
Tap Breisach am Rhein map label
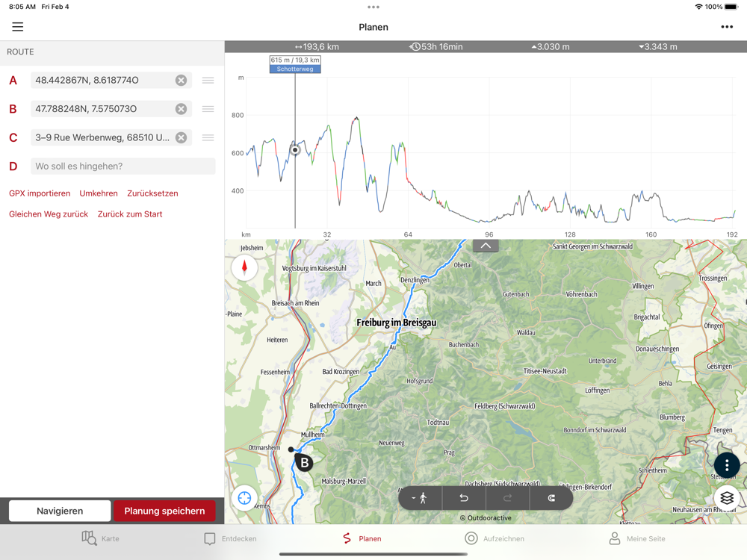[295, 303]
